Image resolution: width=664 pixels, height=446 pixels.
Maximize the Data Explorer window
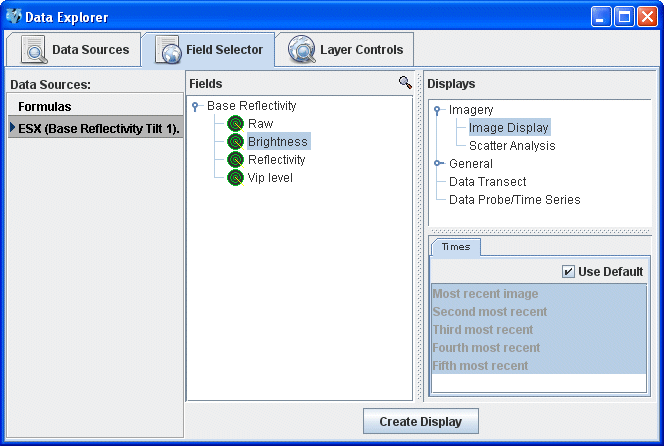pos(624,17)
